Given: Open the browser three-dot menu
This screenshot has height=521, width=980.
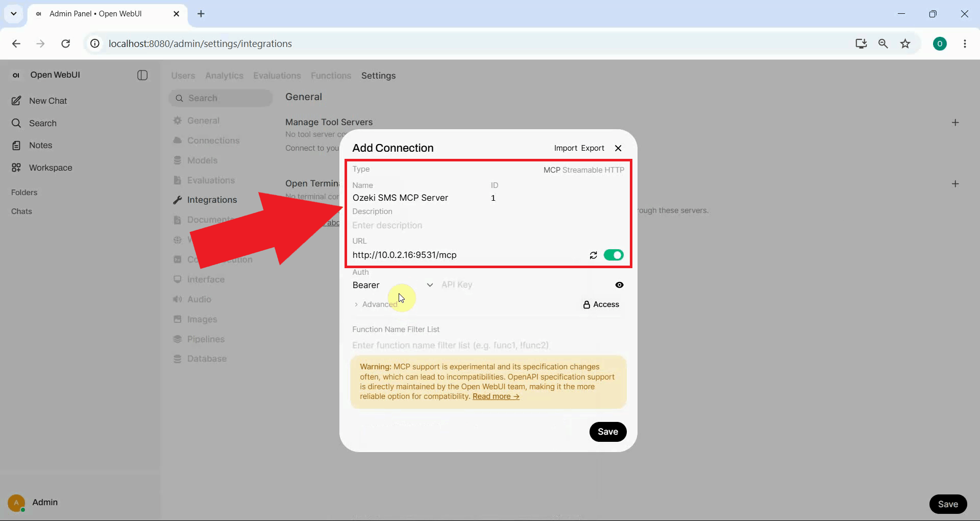Looking at the screenshot, I should pyautogui.click(x=965, y=44).
